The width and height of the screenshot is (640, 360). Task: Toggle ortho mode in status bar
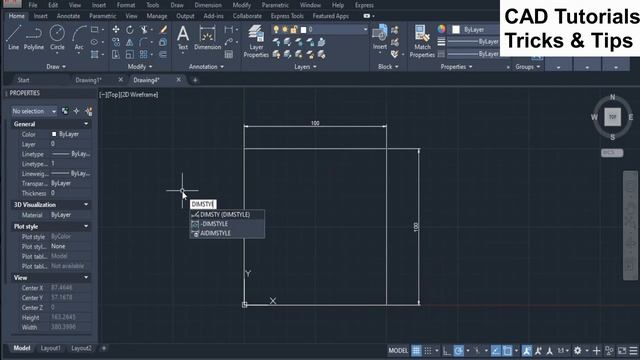point(447,351)
